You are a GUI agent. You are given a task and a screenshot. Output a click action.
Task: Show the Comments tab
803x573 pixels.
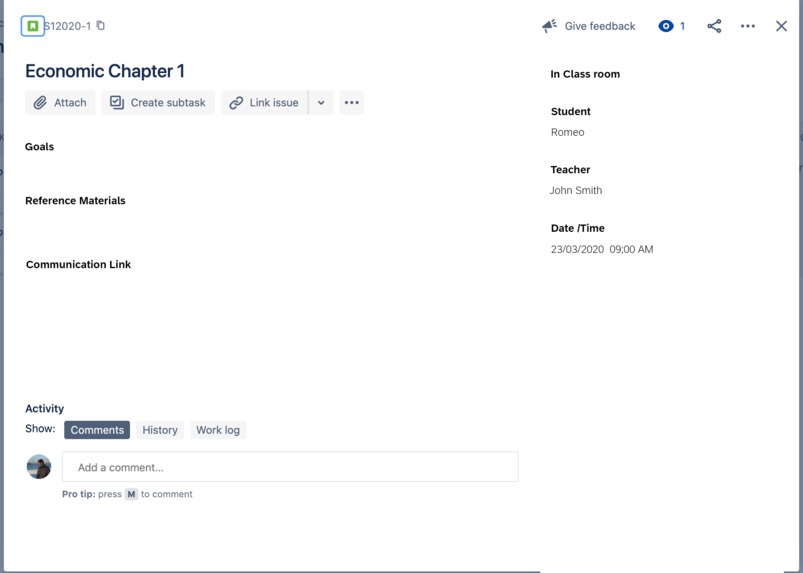(97, 430)
